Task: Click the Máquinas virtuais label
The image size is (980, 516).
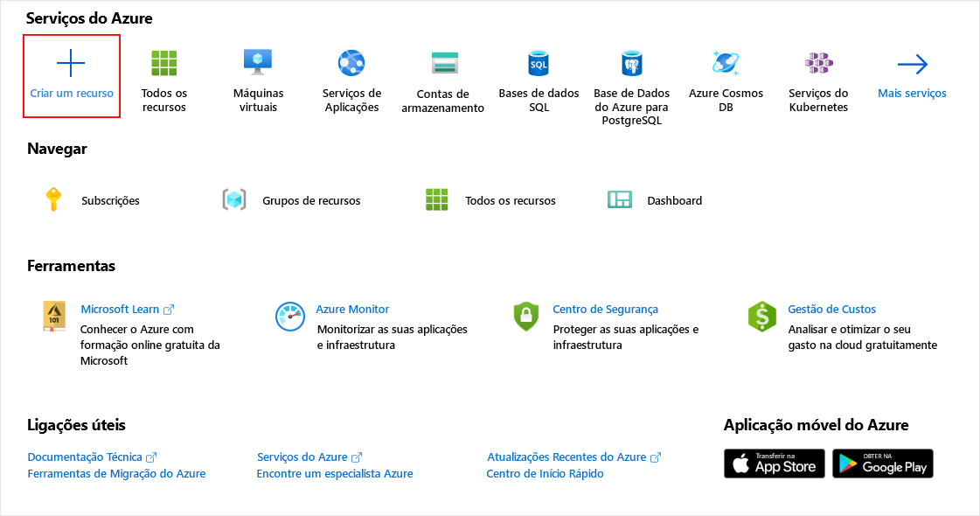Action: tap(258, 100)
